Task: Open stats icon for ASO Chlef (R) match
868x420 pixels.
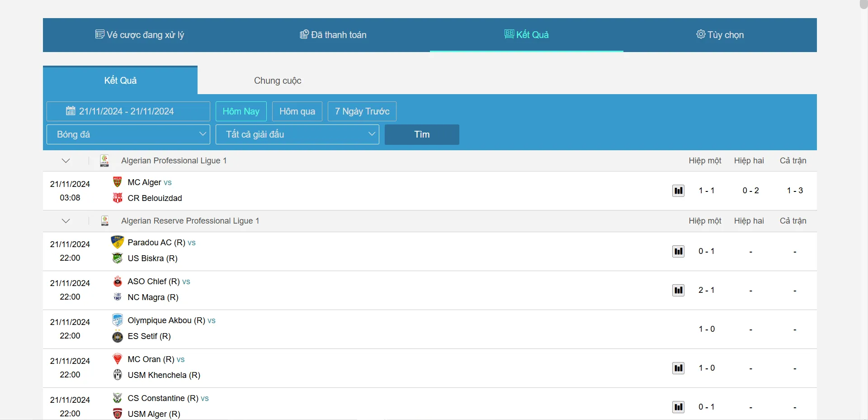Action: (x=678, y=290)
